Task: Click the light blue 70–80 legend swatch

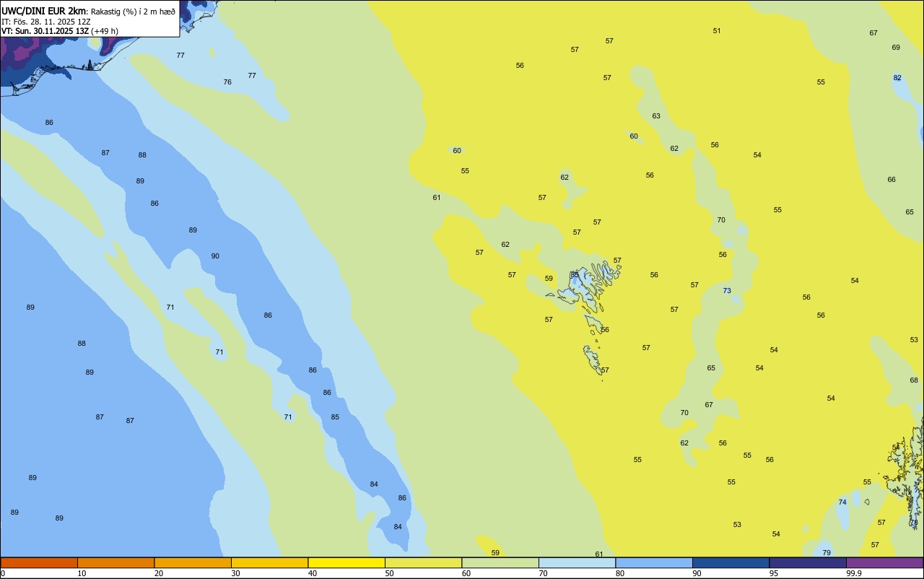Action: 577,562
